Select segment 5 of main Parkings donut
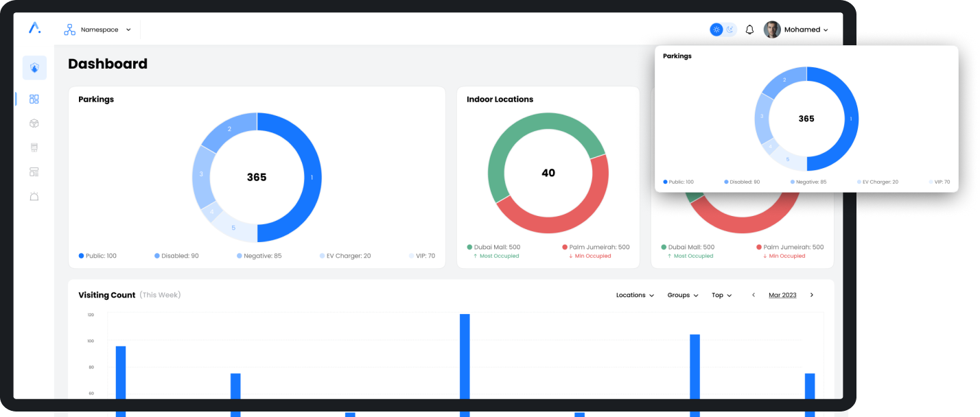This screenshot has height=417, width=980. tap(233, 228)
